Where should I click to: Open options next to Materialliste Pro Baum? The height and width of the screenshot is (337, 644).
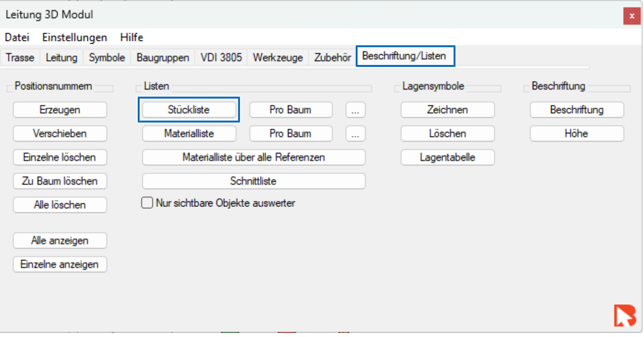coord(355,134)
